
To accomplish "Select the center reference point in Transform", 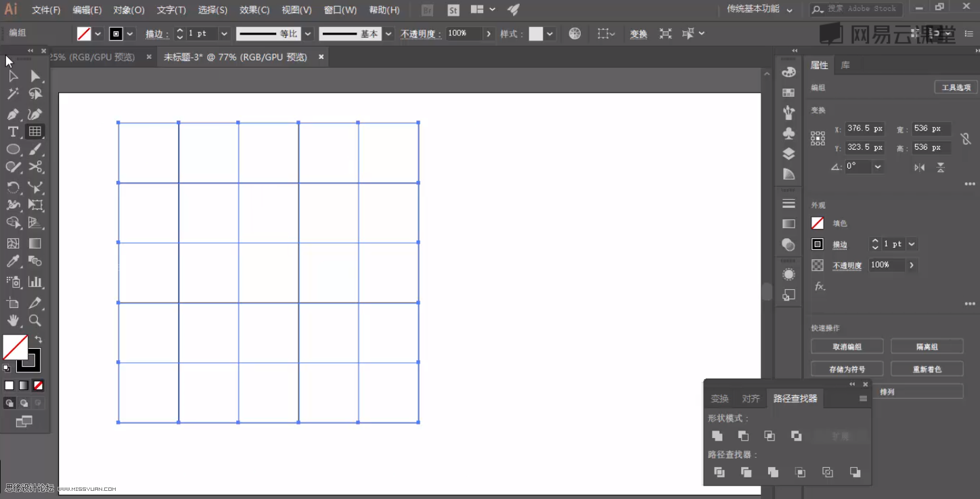I will tap(818, 138).
